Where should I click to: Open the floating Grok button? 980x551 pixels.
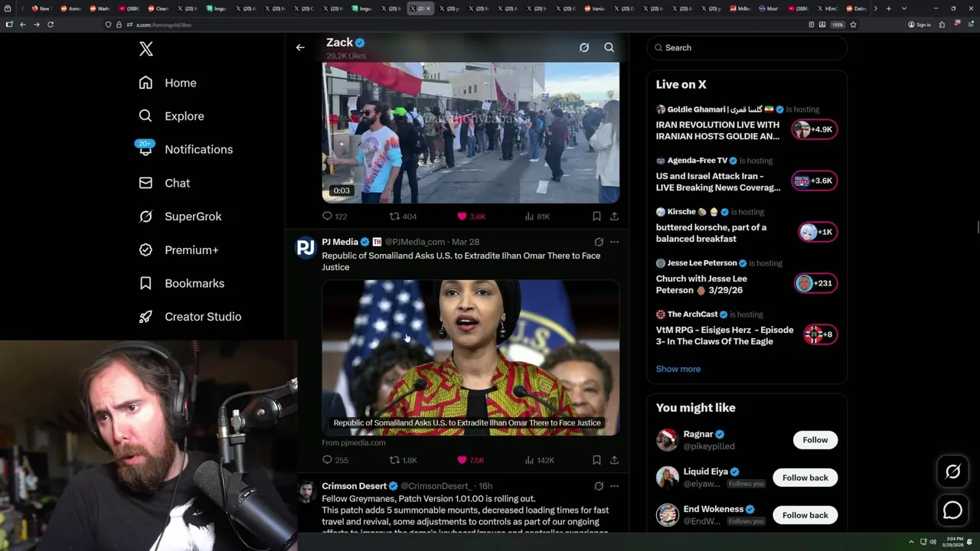pos(952,472)
